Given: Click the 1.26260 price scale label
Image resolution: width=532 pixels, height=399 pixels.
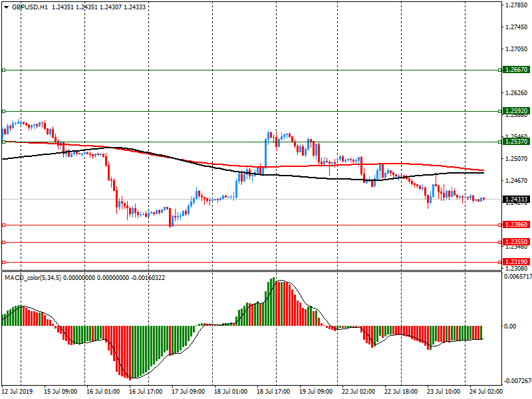Looking at the screenshot, I should [x=517, y=93].
